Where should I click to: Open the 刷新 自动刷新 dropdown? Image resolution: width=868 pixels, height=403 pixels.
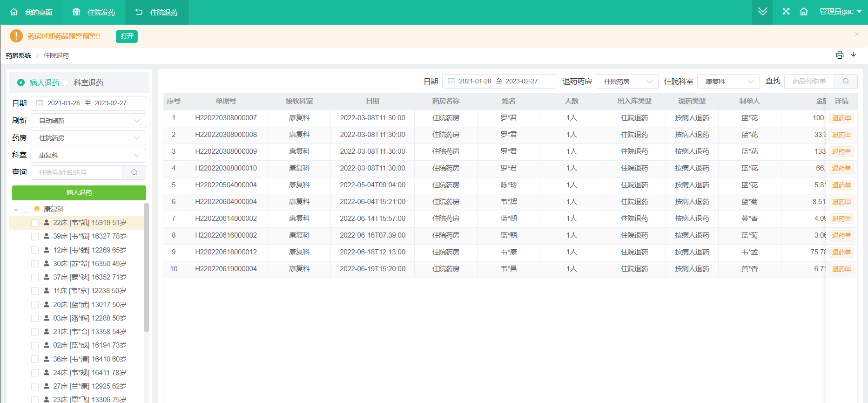click(88, 121)
